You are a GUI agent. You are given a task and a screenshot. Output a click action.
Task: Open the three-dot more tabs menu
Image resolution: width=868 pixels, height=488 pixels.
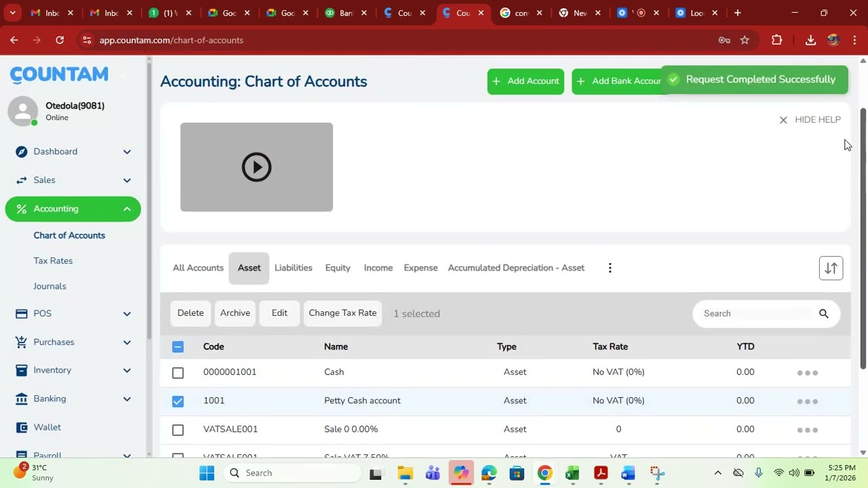point(610,268)
